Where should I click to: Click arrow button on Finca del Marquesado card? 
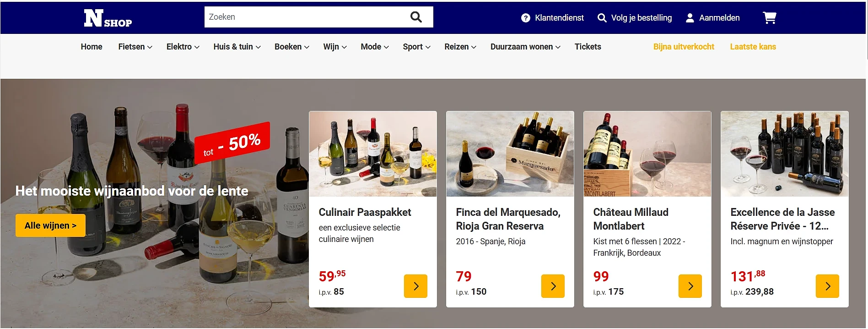click(553, 286)
